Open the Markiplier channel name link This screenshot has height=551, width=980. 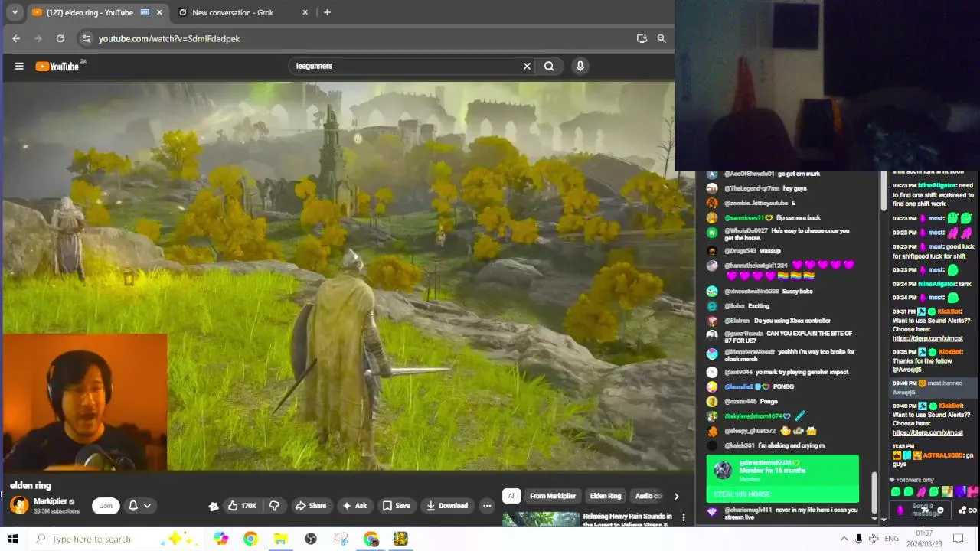[50, 501]
